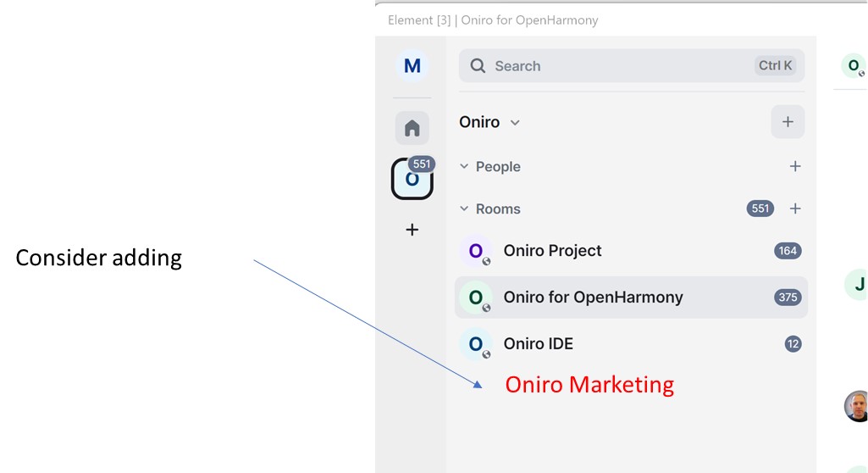
Task: Open the Oniro space dropdown chevron
Action: 515,122
